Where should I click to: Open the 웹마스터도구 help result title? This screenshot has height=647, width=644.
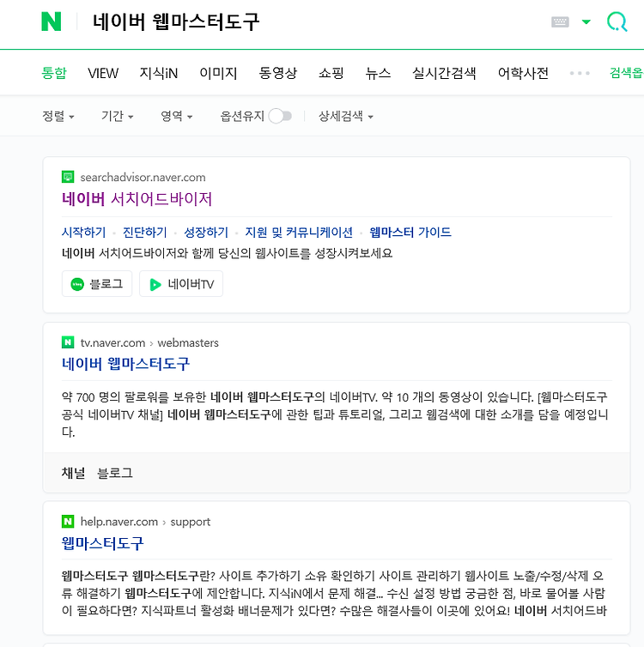(102, 543)
